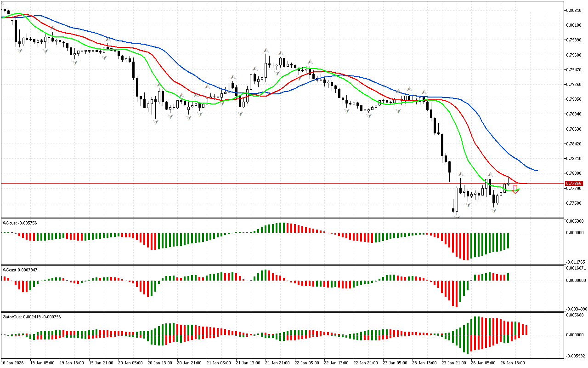Click the down fractal arrow below the lowest 23 Jan candle

tap(457, 216)
